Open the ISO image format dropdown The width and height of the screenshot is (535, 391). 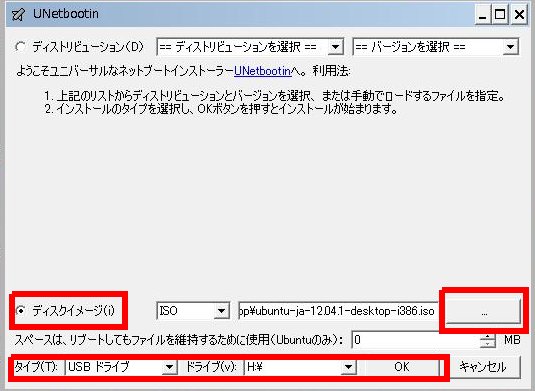[193, 311]
